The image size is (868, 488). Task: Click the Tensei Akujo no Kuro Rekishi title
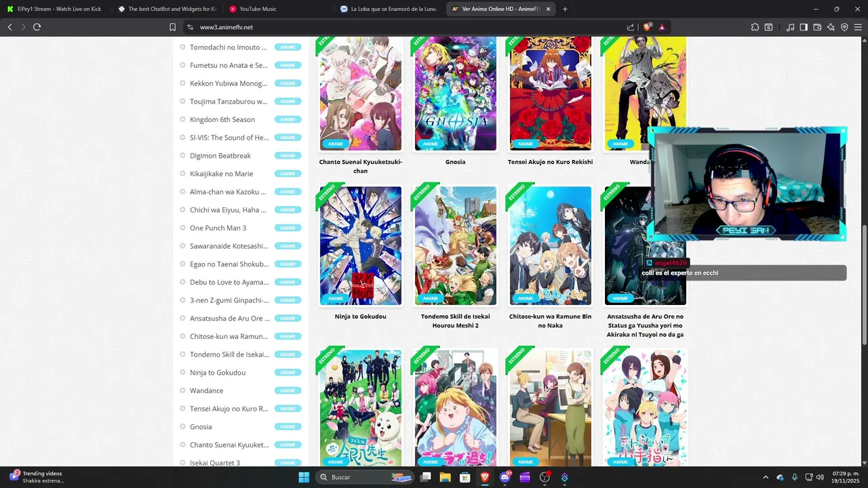coord(551,162)
